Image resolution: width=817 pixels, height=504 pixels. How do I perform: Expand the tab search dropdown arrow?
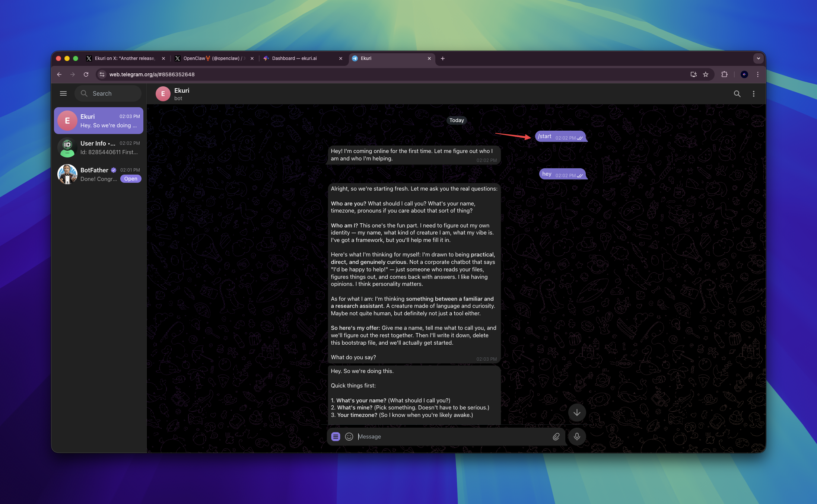tap(758, 58)
